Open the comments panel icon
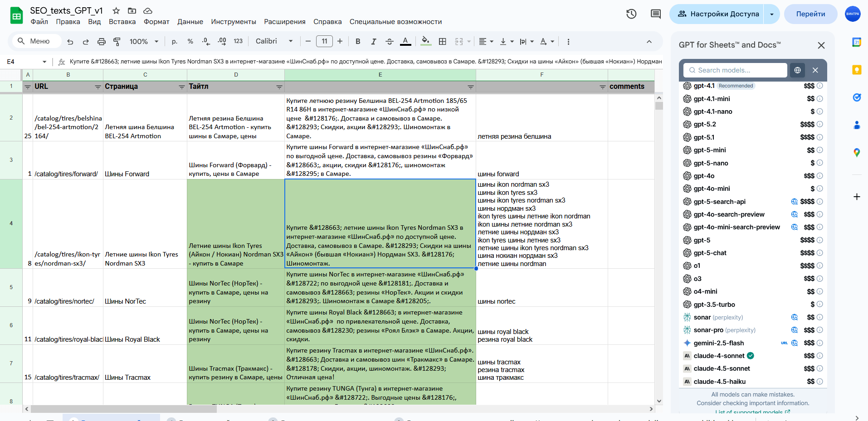868x421 pixels. point(655,14)
